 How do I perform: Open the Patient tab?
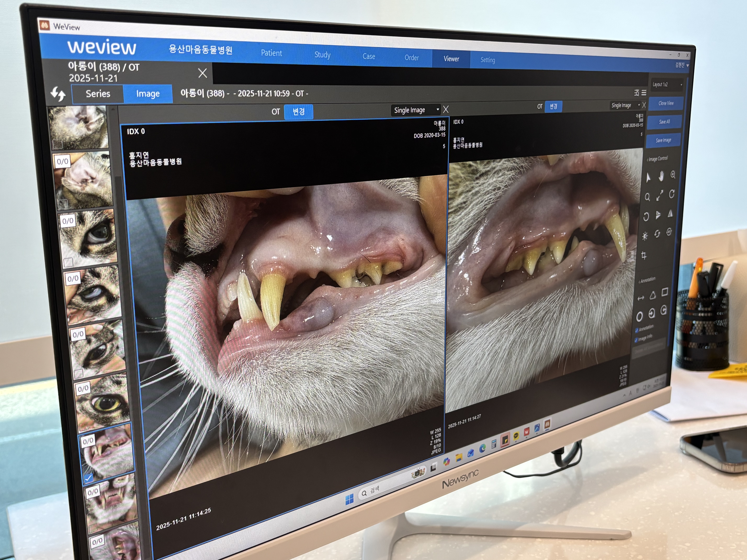[271, 53]
